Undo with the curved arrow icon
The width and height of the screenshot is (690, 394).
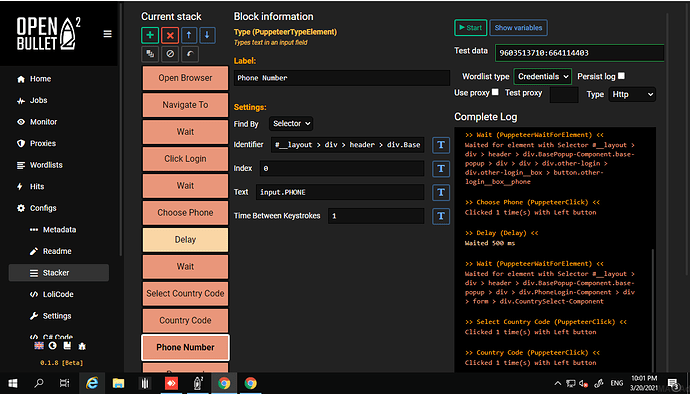[190, 54]
